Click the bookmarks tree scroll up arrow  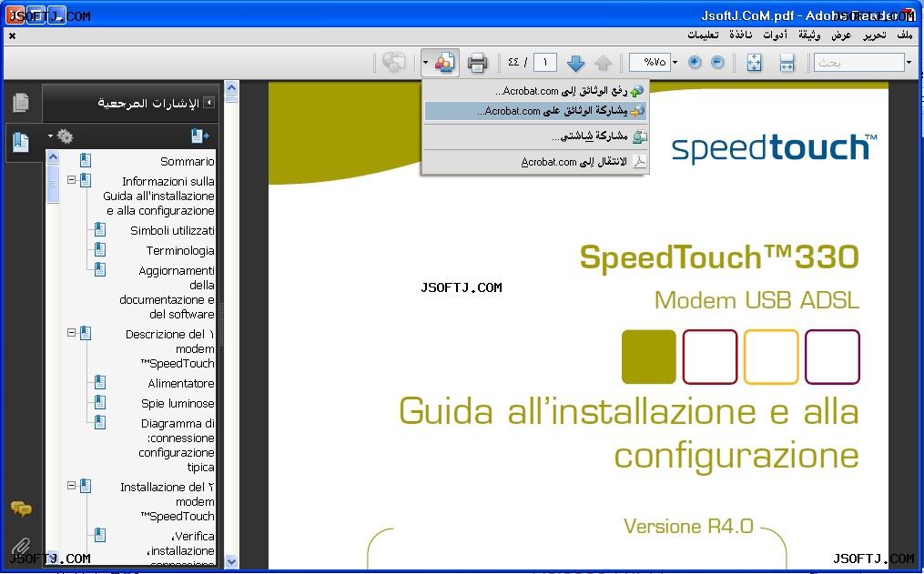tap(53, 156)
